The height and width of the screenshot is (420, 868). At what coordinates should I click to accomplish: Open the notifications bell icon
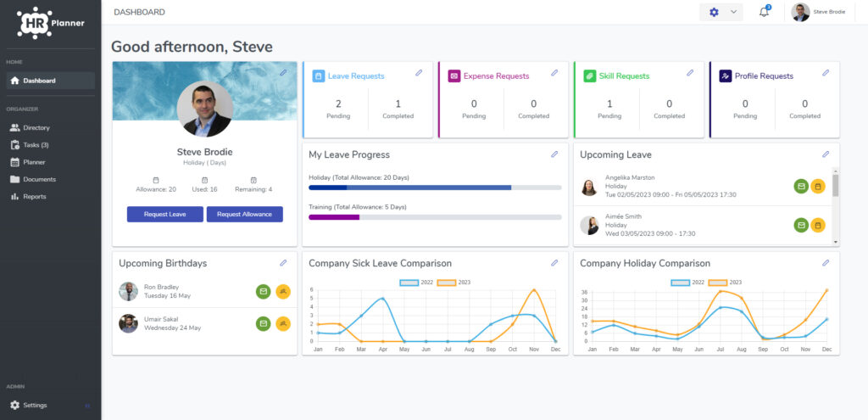765,12
